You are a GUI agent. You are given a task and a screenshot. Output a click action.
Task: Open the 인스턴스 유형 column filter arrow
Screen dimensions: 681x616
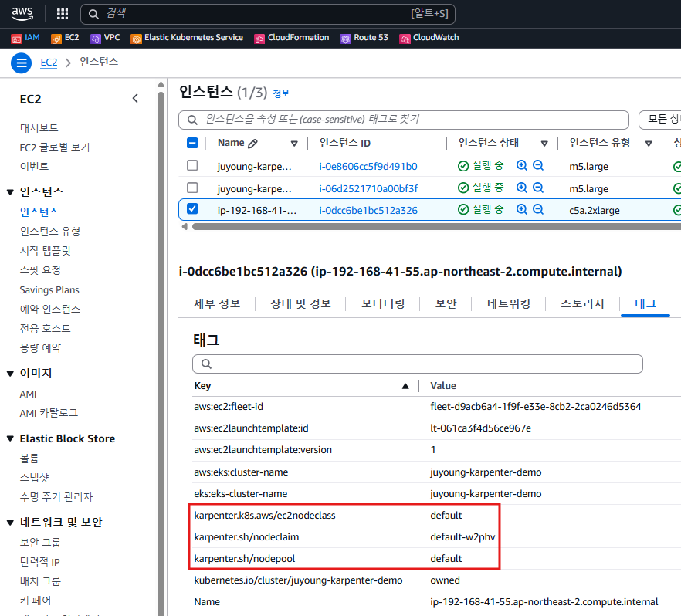(x=649, y=144)
